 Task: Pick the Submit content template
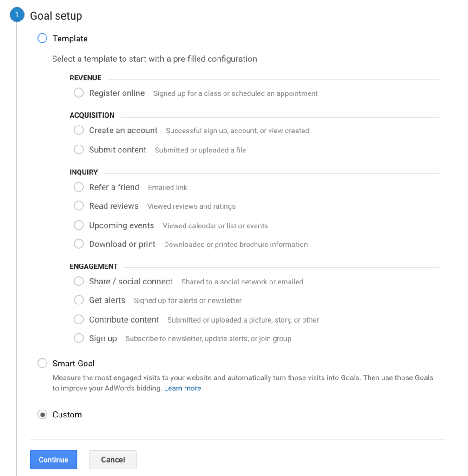click(79, 150)
